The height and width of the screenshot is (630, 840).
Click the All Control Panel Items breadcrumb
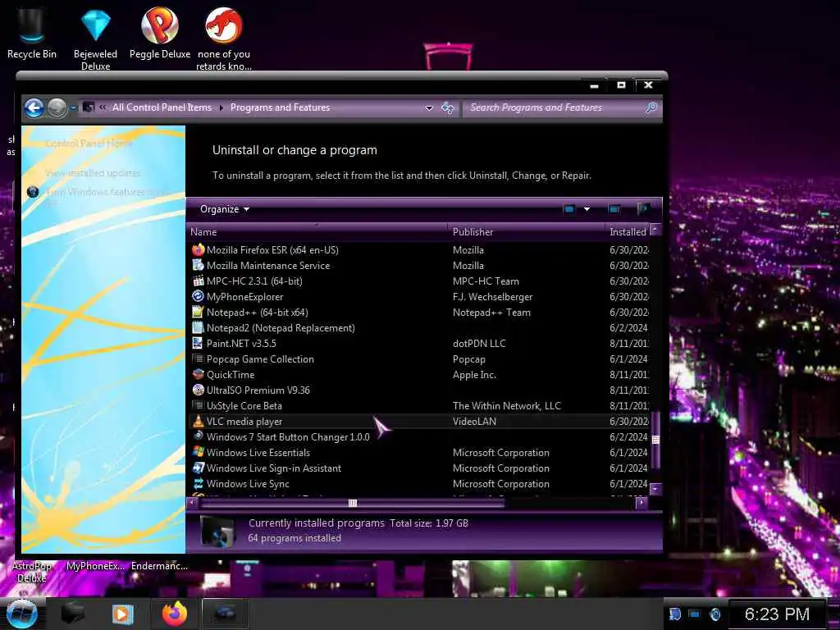point(162,107)
